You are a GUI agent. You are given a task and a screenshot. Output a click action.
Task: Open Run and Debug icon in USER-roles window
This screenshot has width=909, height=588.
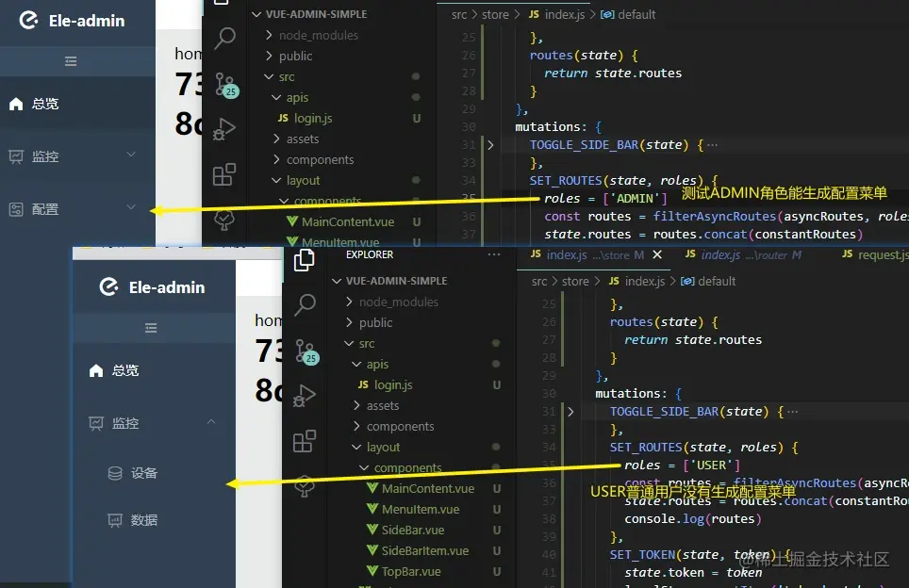point(305,396)
